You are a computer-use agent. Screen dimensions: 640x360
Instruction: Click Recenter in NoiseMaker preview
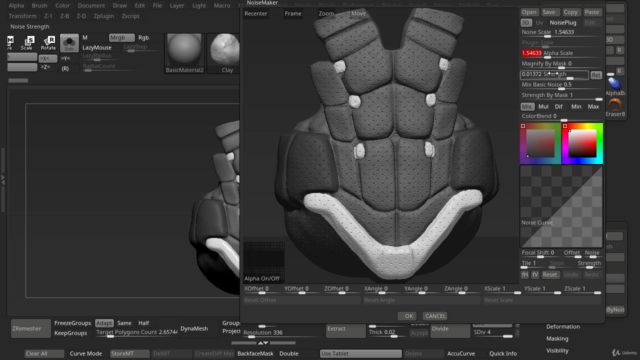(256, 13)
